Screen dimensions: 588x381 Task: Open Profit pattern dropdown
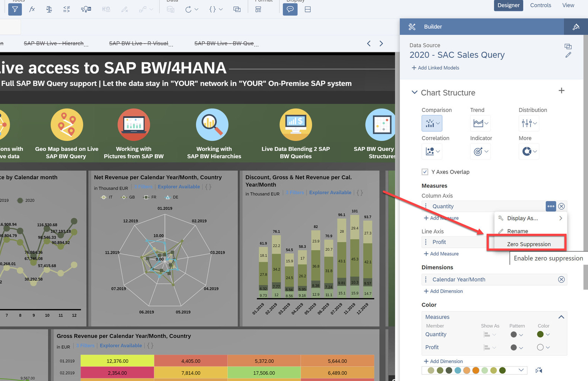click(517, 348)
